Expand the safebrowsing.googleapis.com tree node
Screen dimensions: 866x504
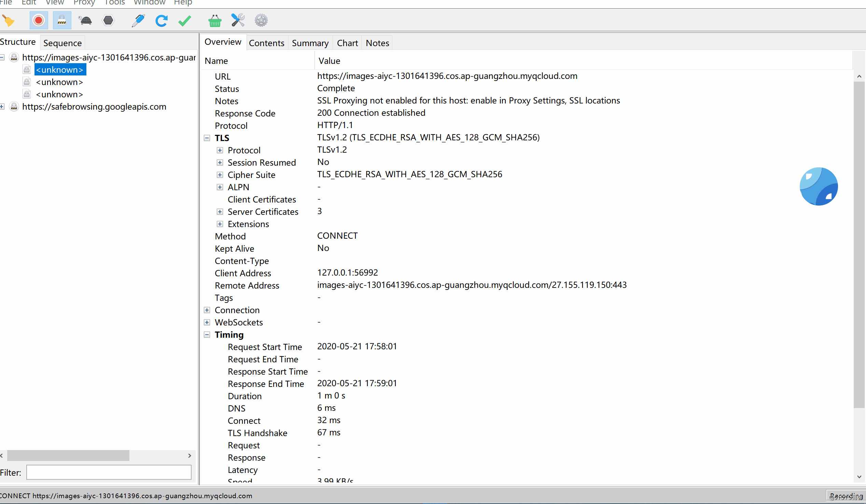[2, 107]
